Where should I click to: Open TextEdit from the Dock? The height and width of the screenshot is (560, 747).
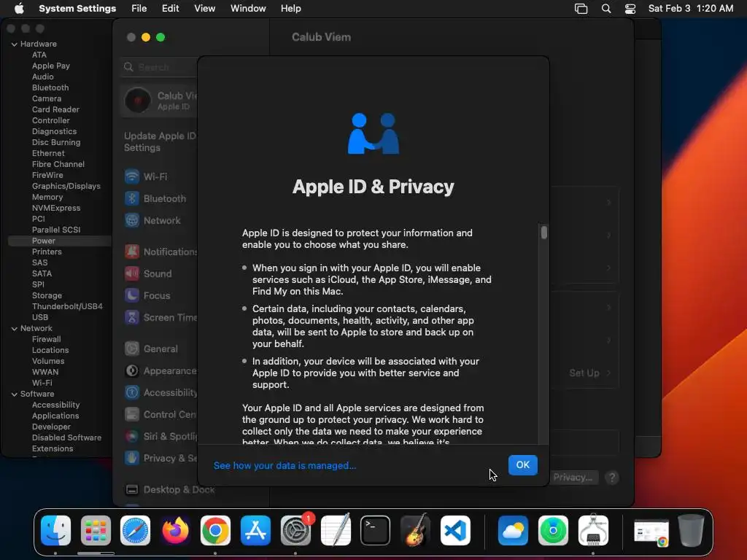[x=336, y=530]
